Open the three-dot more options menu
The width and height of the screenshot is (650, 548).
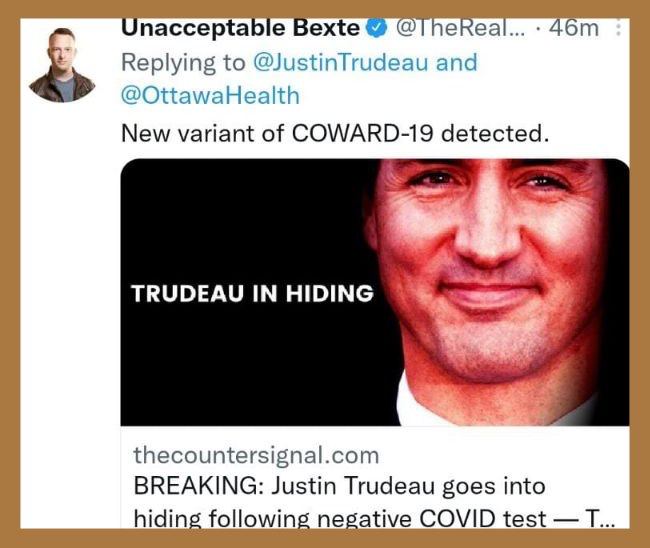point(618,29)
